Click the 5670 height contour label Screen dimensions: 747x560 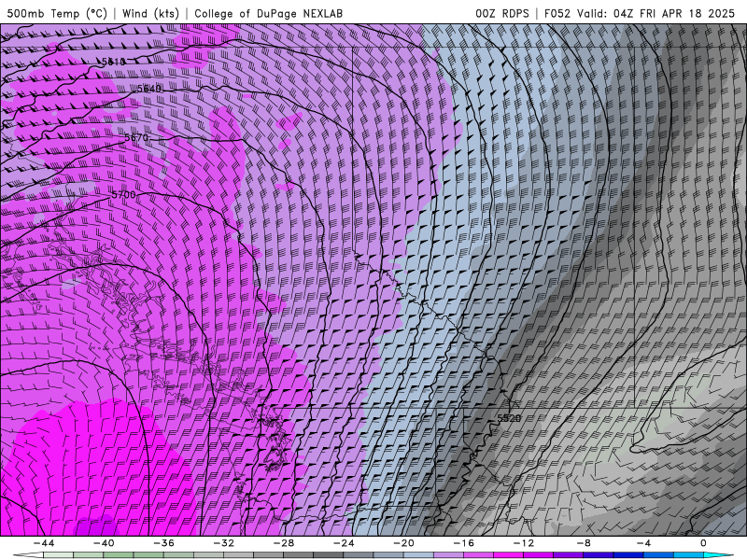pos(136,137)
